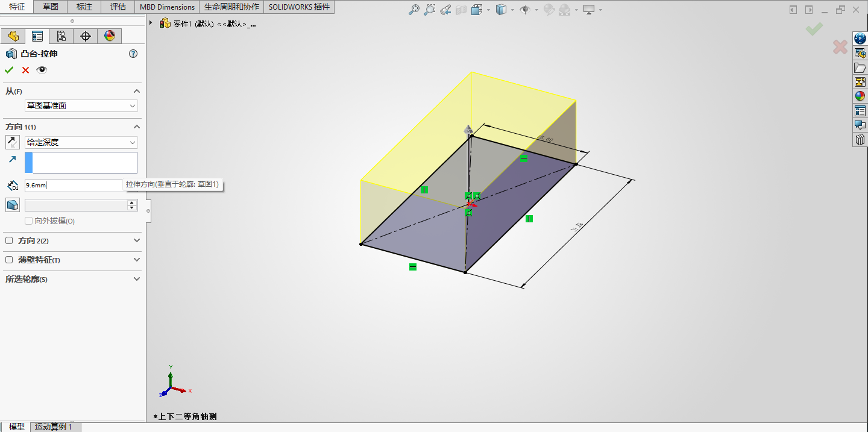This screenshot has width=868, height=432.
Task: Select Zoom to Area tool
Action: 429,10
